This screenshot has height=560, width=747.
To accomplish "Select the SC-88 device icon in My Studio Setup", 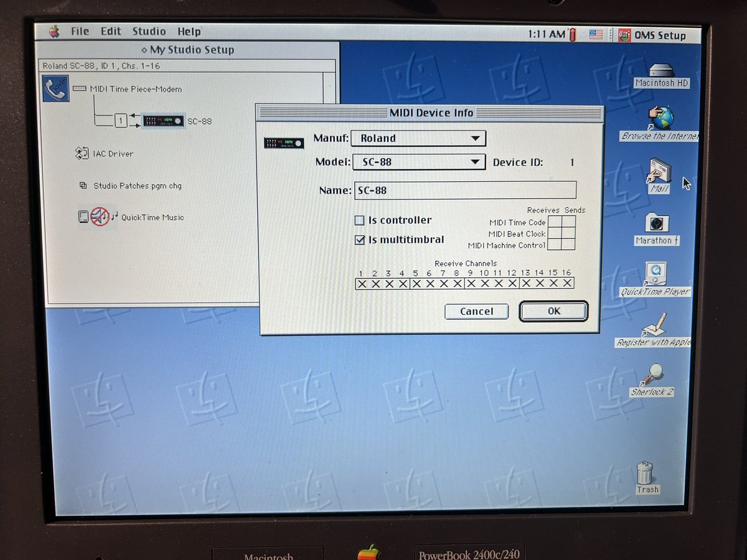I will coord(163,121).
